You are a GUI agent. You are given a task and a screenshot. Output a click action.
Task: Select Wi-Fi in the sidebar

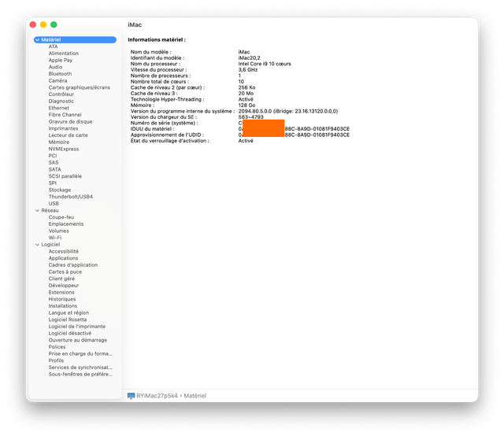coord(55,238)
